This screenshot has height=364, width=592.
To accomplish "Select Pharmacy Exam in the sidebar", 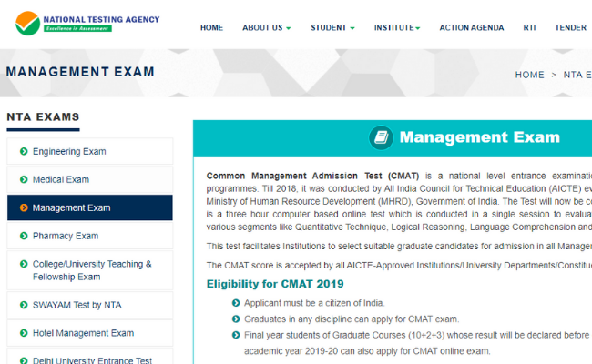I will pos(65,237).
